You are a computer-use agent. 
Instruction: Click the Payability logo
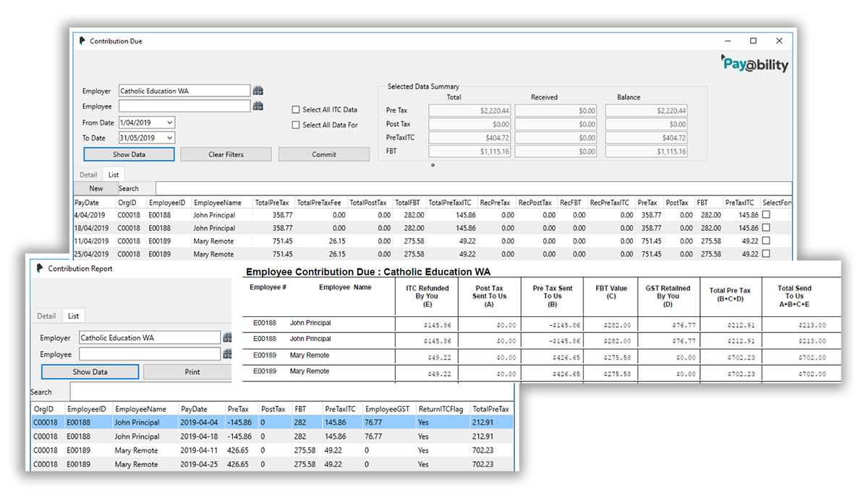pos(754,64)
